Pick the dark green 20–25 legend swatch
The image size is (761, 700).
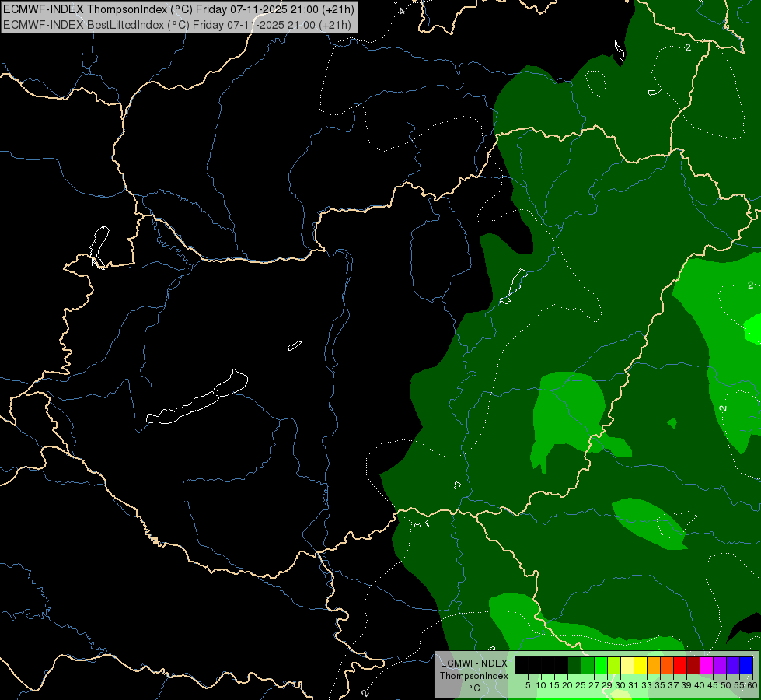[x=574, y=665]
